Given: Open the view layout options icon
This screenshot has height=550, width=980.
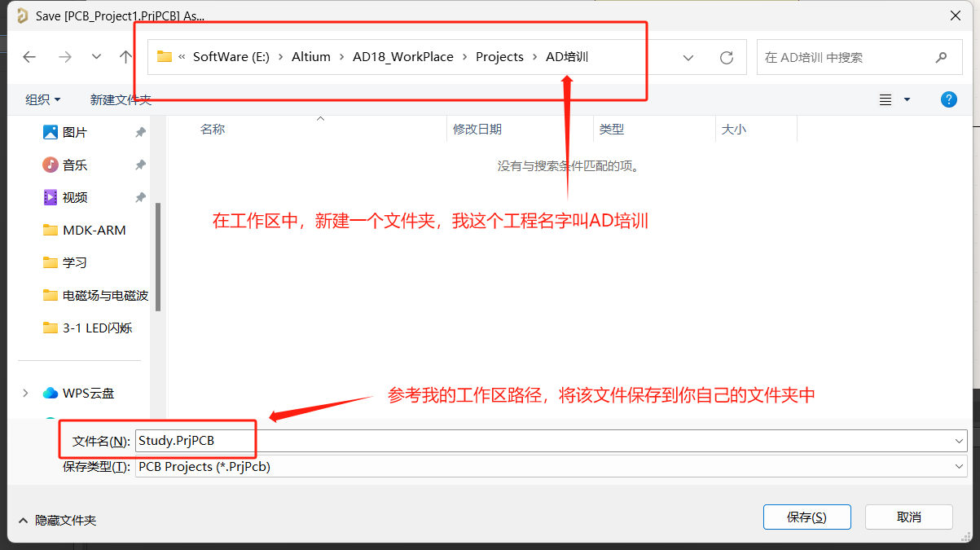Looking at the screenshot, I should pyautogui.click(x=886, y=99).
